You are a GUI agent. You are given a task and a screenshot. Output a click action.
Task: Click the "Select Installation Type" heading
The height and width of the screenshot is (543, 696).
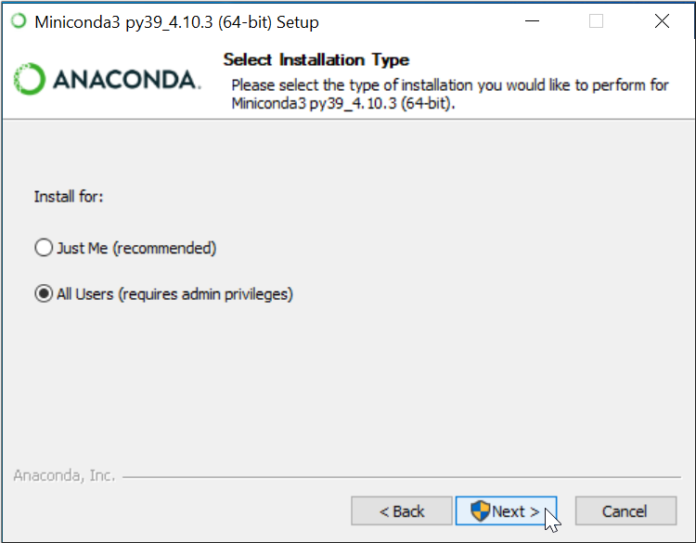(x=316, y=60)
